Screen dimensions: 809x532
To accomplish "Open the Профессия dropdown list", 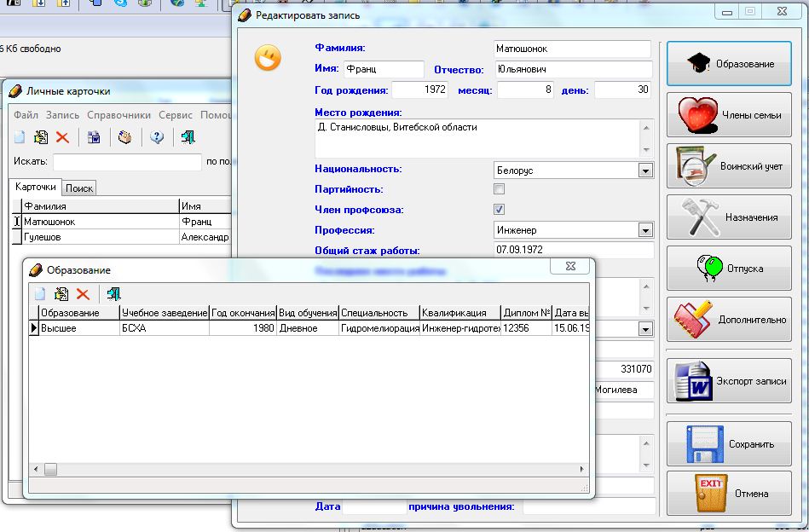I will pyautogui.click(x=644, y=230).
